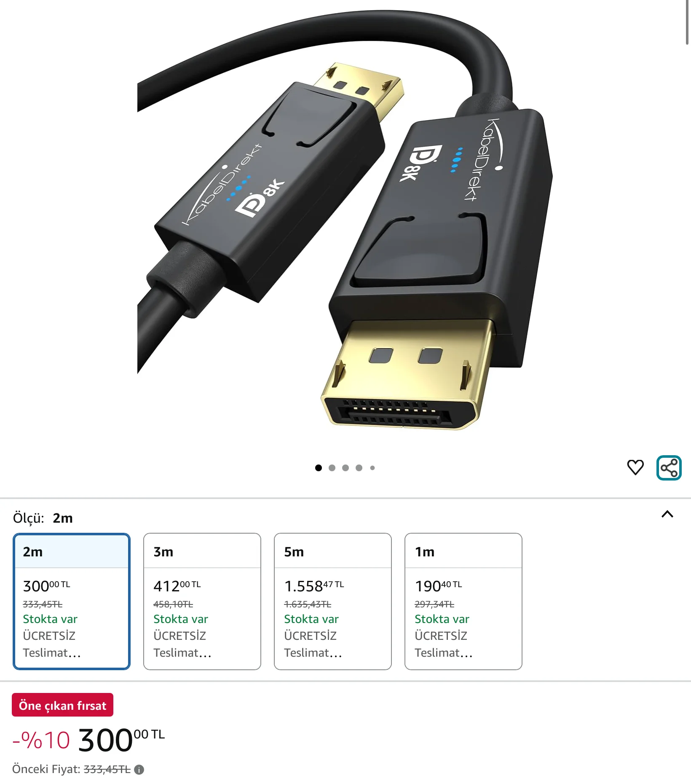The image size is (691, 784).
Task: Show fourth product image via dot
Action: [x=359, y=468]
